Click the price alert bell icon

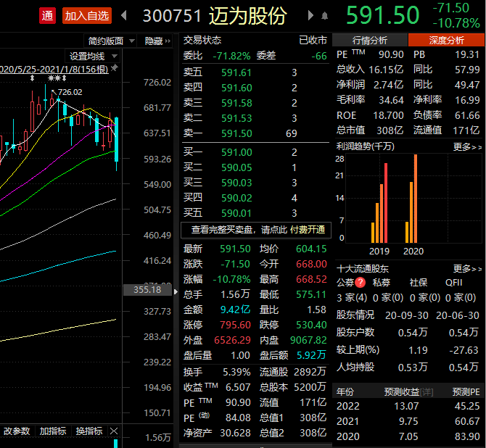pos(324,15)
